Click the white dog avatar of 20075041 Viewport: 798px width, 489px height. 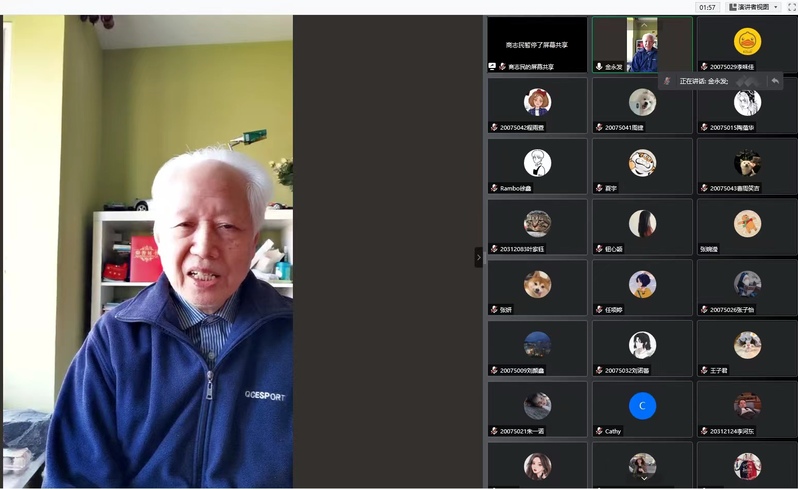coord(642,102)
